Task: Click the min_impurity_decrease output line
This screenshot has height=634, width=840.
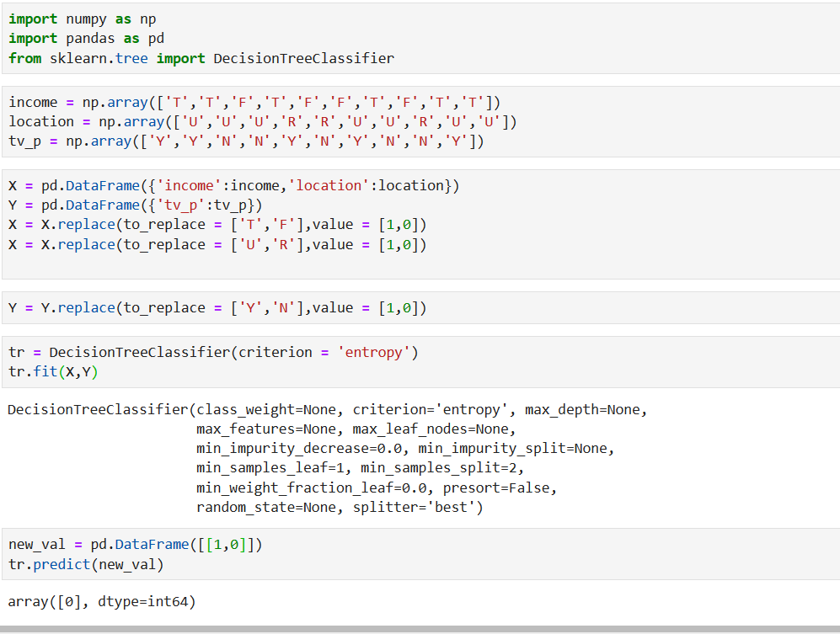Action: (405, 448)
